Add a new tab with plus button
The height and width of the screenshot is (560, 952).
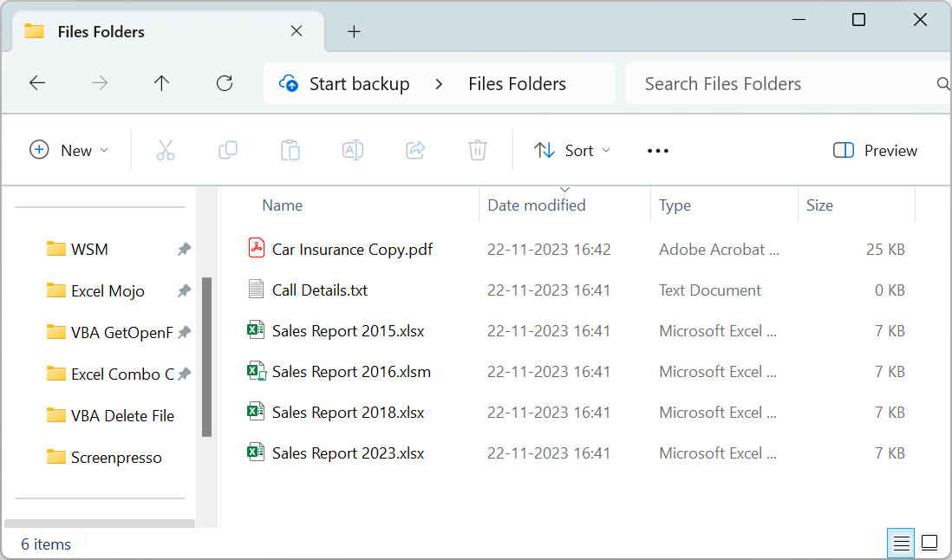tap(354, 31)
